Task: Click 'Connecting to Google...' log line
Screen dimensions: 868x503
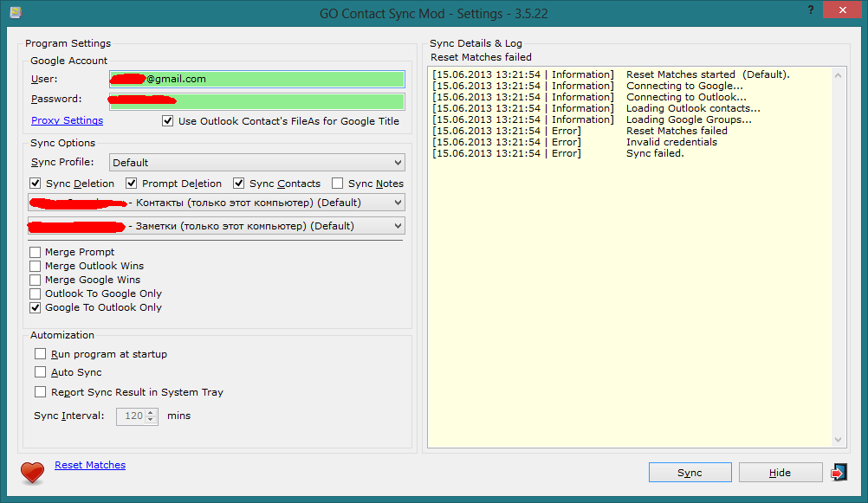Action: pyautogui.click(x=684, y=86)
